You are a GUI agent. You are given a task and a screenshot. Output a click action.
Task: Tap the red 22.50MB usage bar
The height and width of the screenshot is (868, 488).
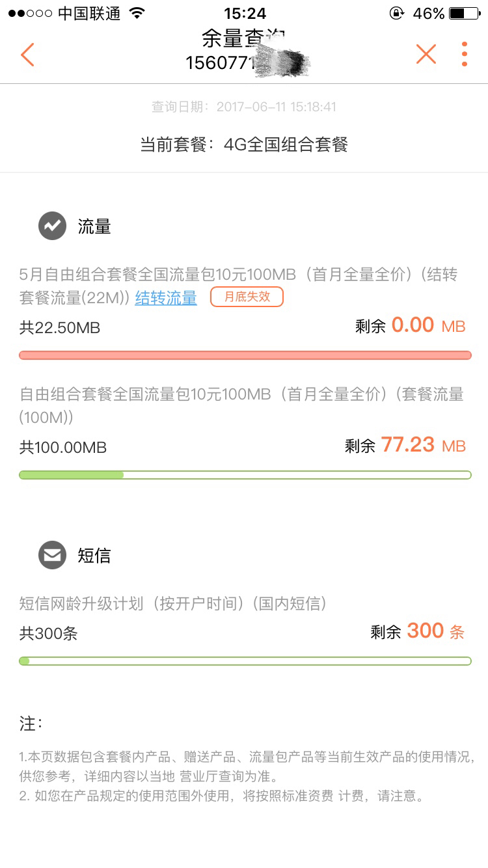click(245, 355)
